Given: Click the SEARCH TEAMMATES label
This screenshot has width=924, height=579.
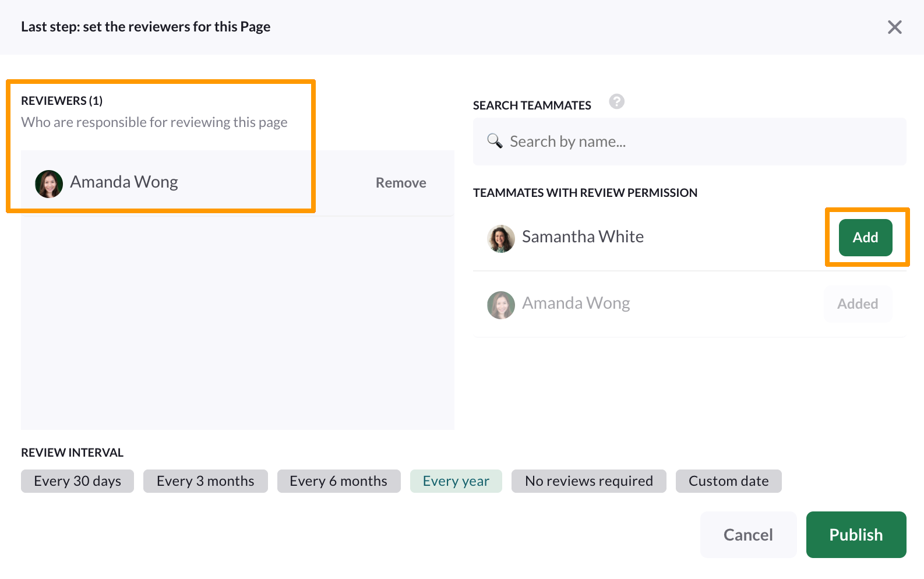Looking at the screenshot, I should pos(532,105).
